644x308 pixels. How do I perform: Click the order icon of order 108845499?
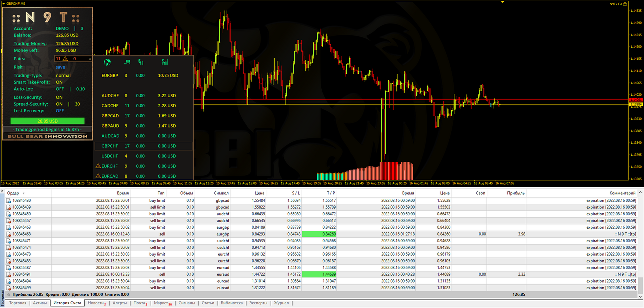[8, 288]
